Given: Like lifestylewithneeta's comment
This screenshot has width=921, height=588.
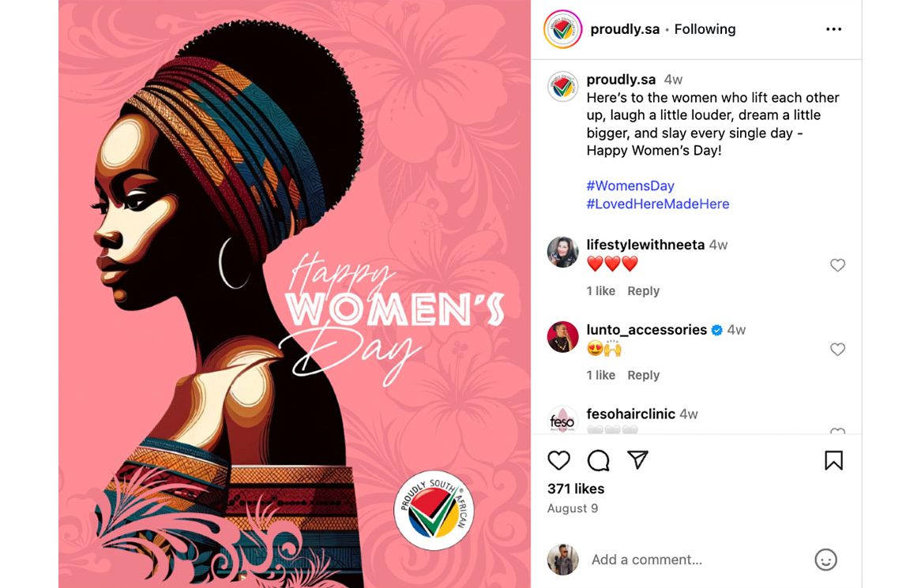Looking at the screenshot, I should [837, 265].
